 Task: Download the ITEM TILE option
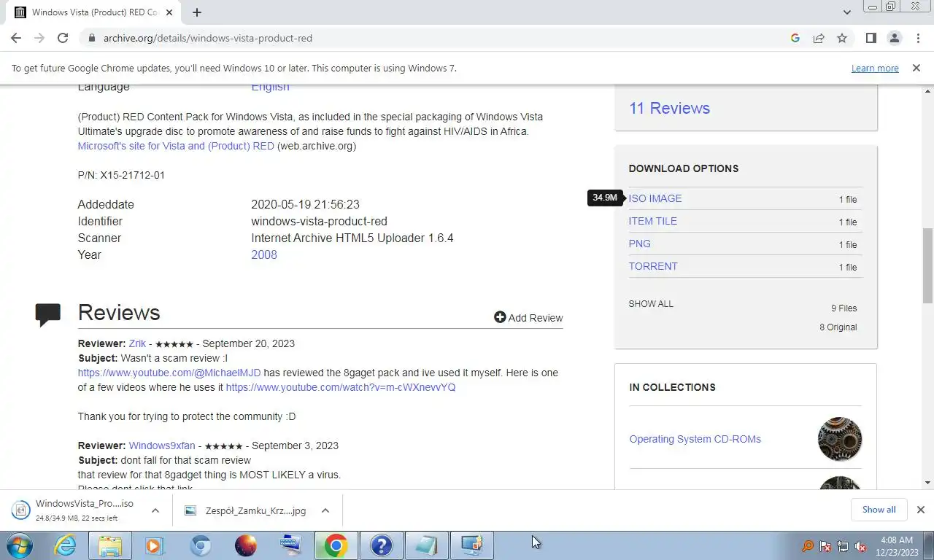[x=653, y=221]
